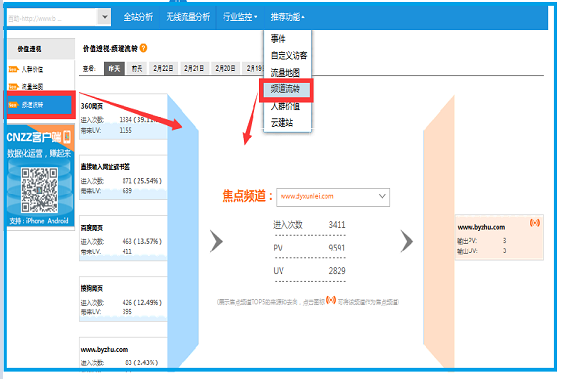Screen dimensions: 562x379
Task: Choose 频道流转 in the dropdown menu
Action: (286, 90)
